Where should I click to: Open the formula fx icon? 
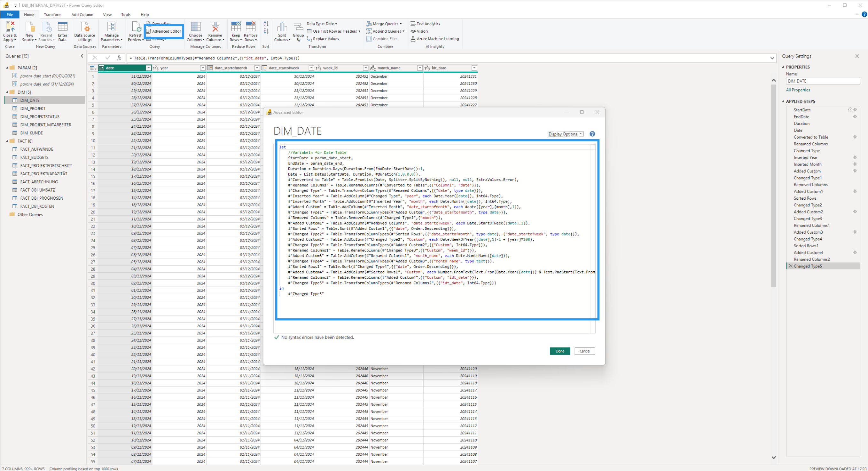(x=119, y=58)
